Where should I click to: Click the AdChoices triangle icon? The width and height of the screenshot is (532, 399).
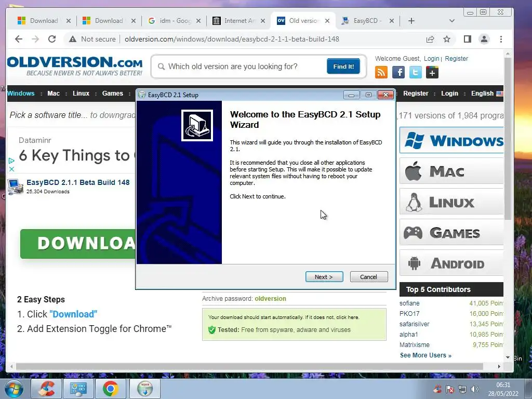pos(11,161)
